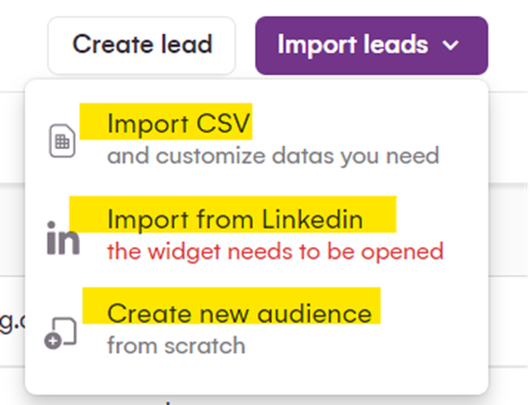Click red "the widget needs to be opened" text

pos(275,251)
